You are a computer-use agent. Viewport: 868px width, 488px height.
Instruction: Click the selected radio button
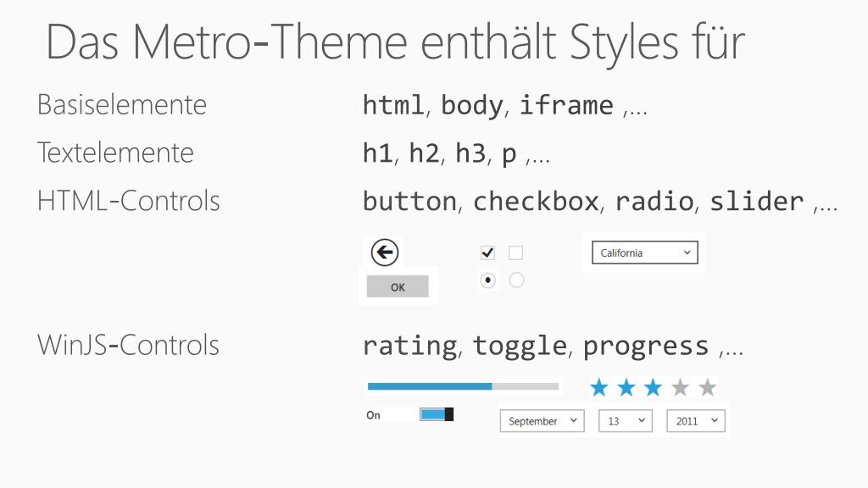tap(487, 280)
